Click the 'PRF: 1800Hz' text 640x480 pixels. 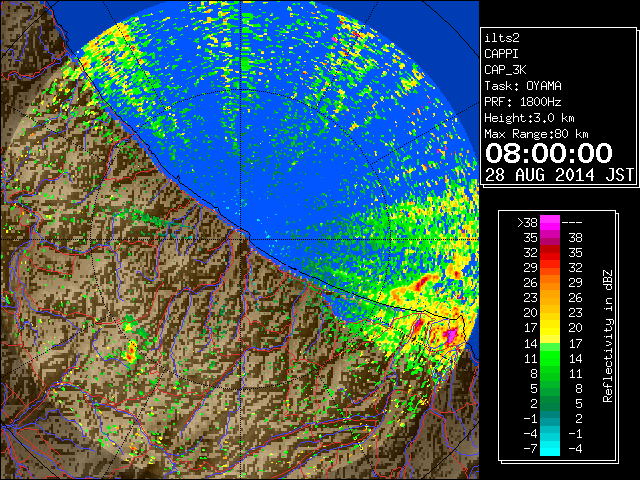coord(523,102)
